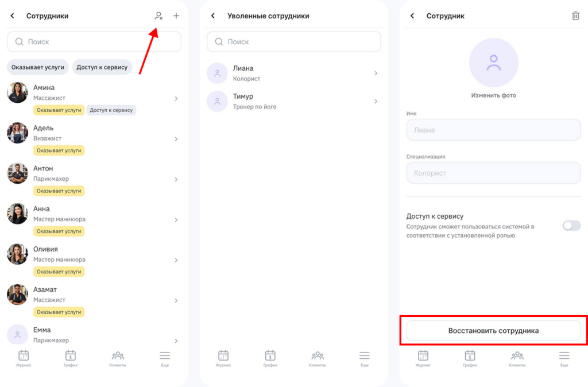Go back from Уволенные сотрудники screen
The image size is (588, 387).
pyautogui.click(x=213, y=16)
